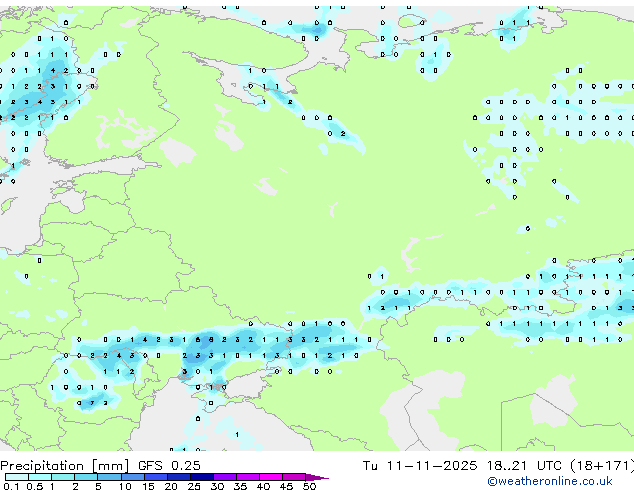The width and height of the screenshot is (634, 490).
Task: Choose the 25–30 mm dark blue swatch
Action: click(x=201, y=477)
